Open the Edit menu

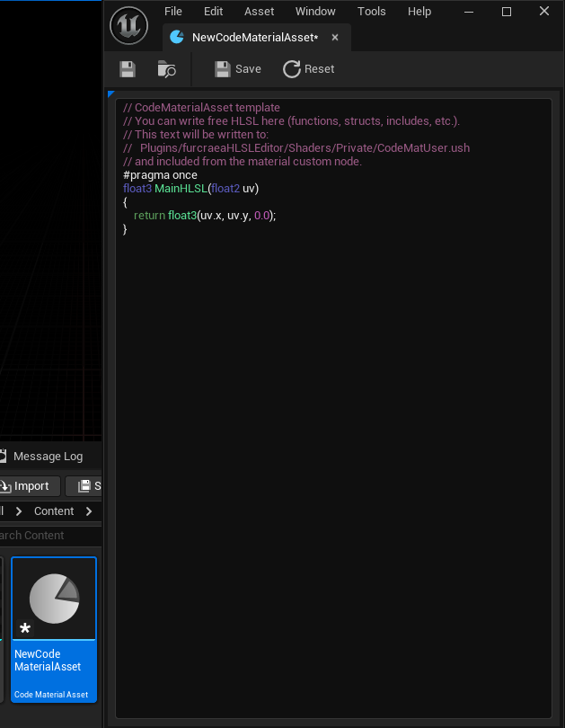pos(214,12)
